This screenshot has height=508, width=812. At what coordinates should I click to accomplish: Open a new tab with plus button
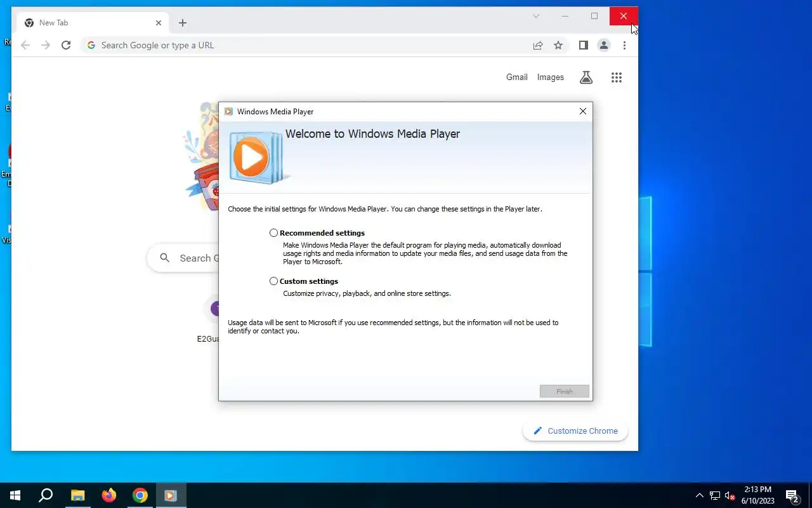pos(183,23)
